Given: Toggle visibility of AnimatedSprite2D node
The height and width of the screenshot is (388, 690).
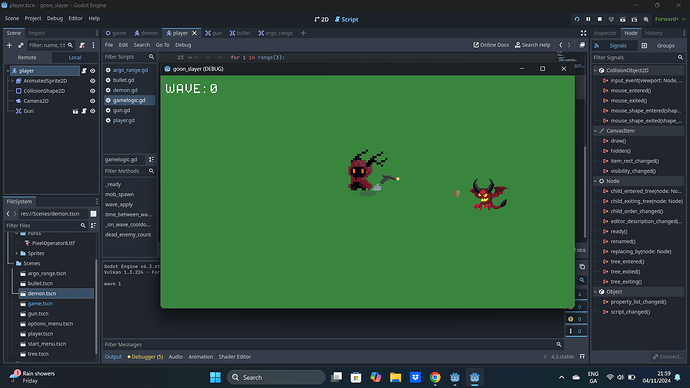Looking at the screenshot, I should coord(92,81).
